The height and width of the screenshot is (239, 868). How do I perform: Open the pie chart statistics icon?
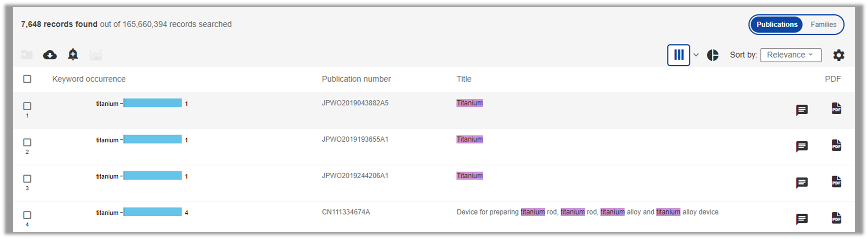pos(713,55)
